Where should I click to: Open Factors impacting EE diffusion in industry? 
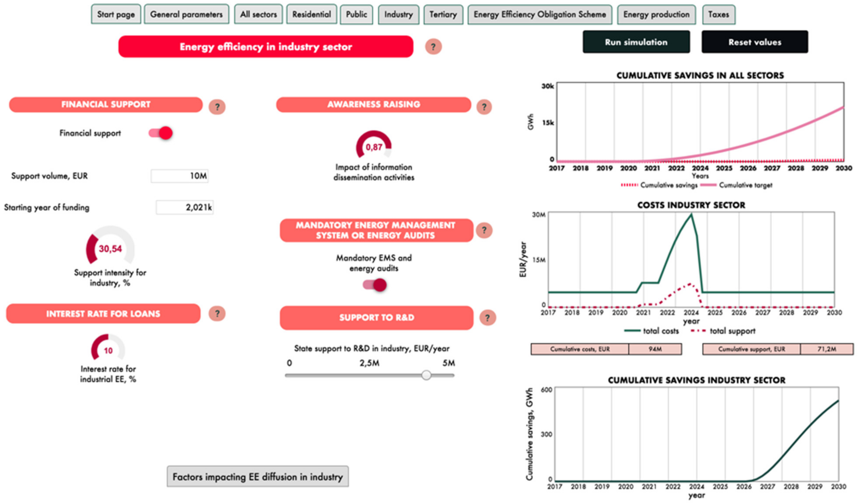257,476
